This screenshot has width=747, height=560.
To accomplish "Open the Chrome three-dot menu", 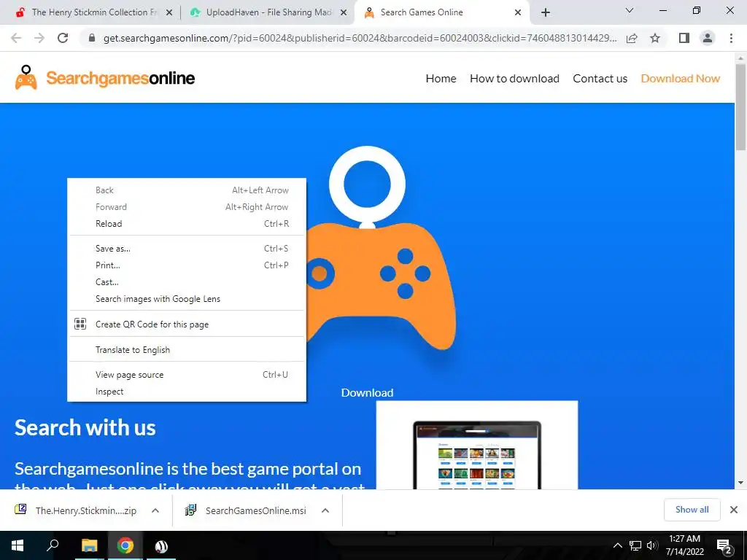I will click(731, 38).
